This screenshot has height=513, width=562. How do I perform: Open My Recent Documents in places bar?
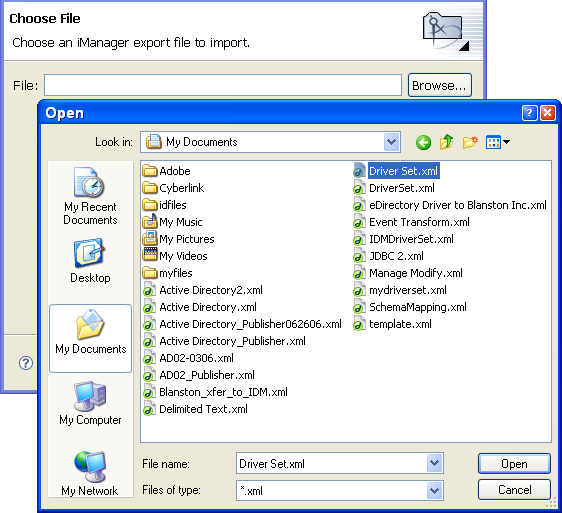point(90,196)
